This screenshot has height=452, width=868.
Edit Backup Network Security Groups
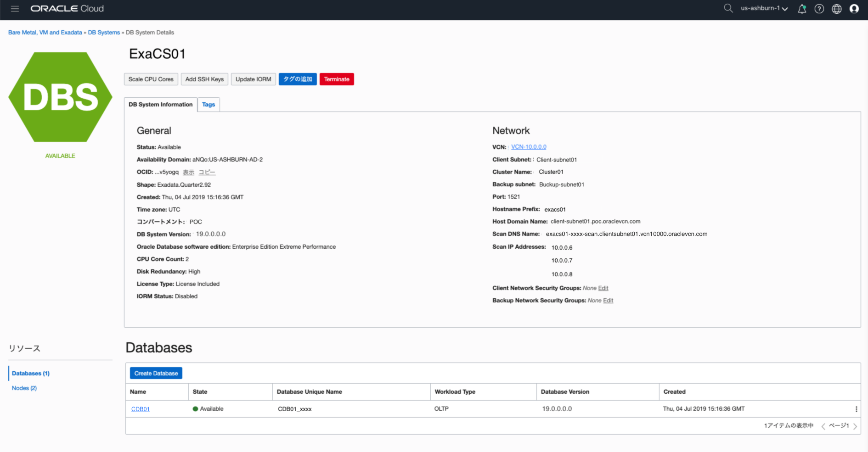608,301
